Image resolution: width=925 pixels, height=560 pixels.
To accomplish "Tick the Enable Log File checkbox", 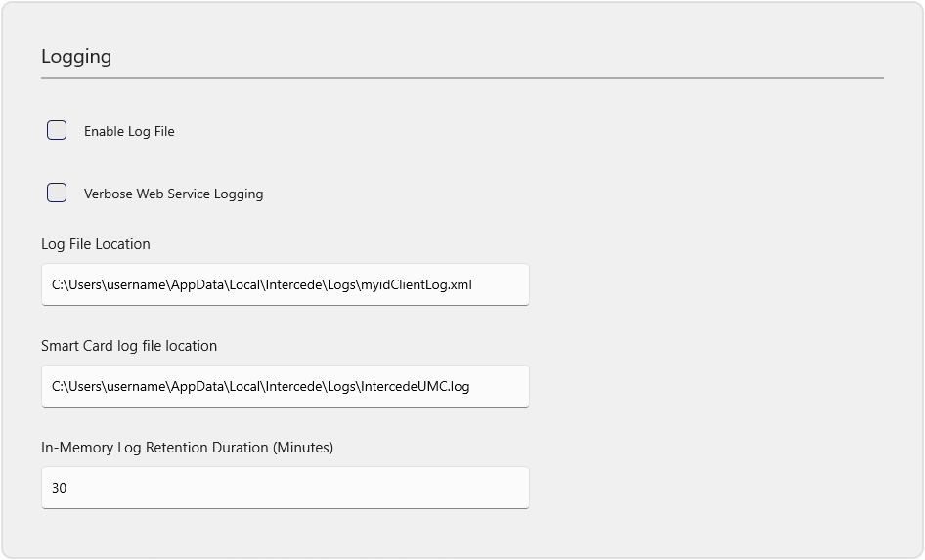I will point(57,130).
